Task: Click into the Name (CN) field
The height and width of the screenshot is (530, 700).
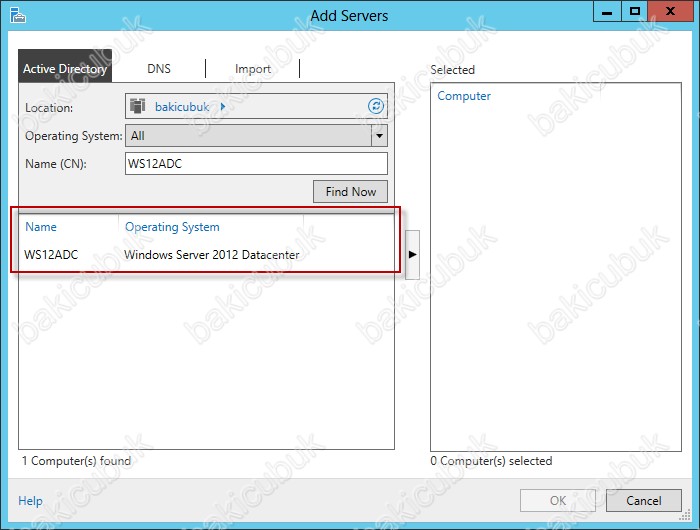Action: 256,163
